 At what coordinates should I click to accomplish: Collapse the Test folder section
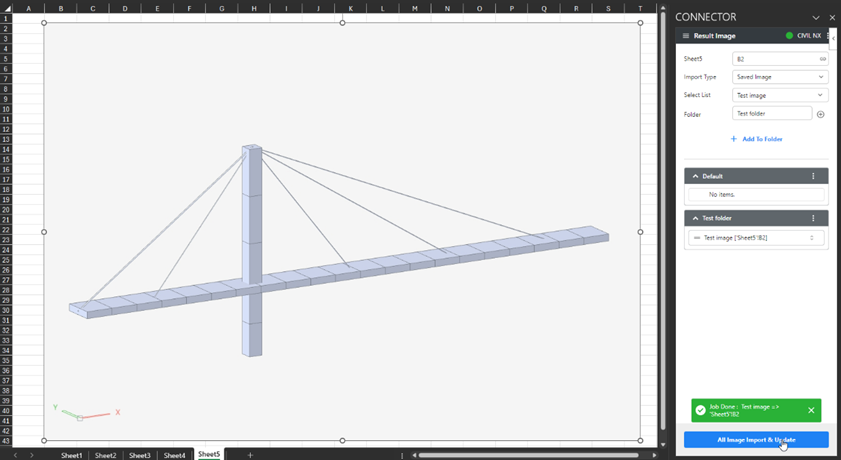696,218
